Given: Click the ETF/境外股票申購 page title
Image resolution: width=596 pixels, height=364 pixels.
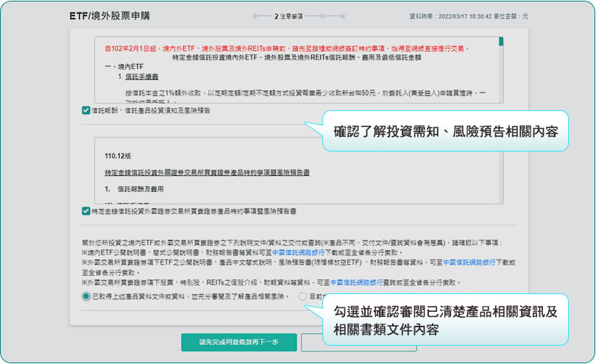Looking at the screenshot, I should [x=110, y=16].
